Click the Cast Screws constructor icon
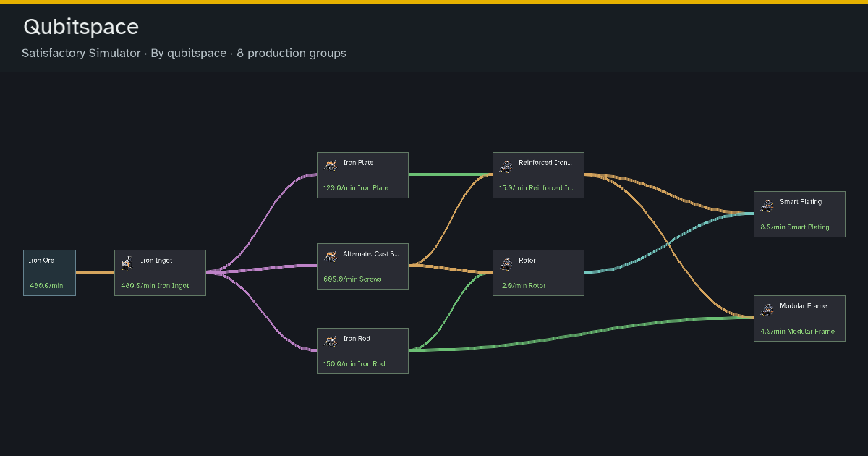This screenshot has width=868, height=456. point(330,256)
